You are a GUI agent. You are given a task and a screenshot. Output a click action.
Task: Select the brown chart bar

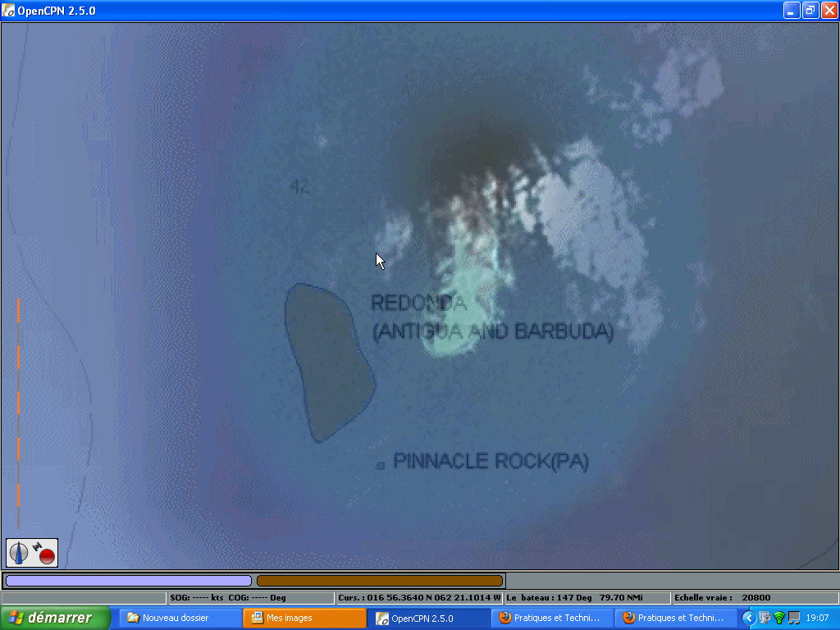point(379,581)
